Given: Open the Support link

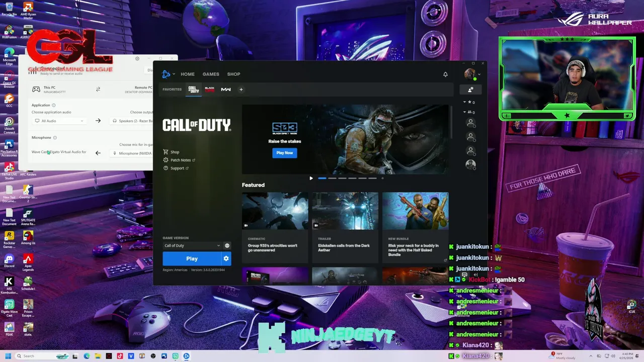Looking at the screenshot, I should pyautogui.click(x=176, y=168).
